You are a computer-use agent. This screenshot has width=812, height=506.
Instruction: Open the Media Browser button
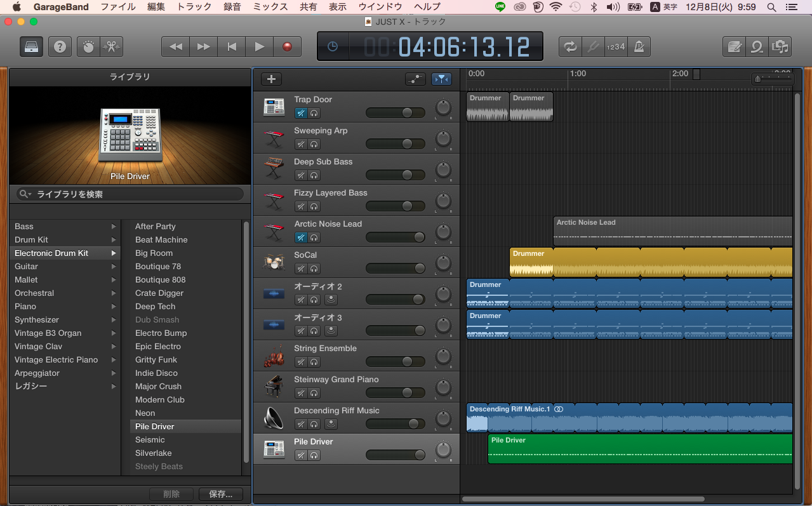click(780, 46)
